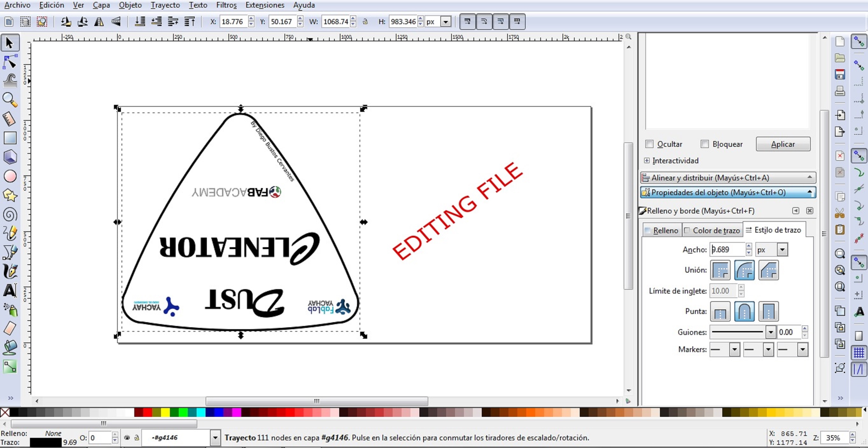Select the Spiral tool
This screenshot has width=868, height=448.
click(10, 214)
